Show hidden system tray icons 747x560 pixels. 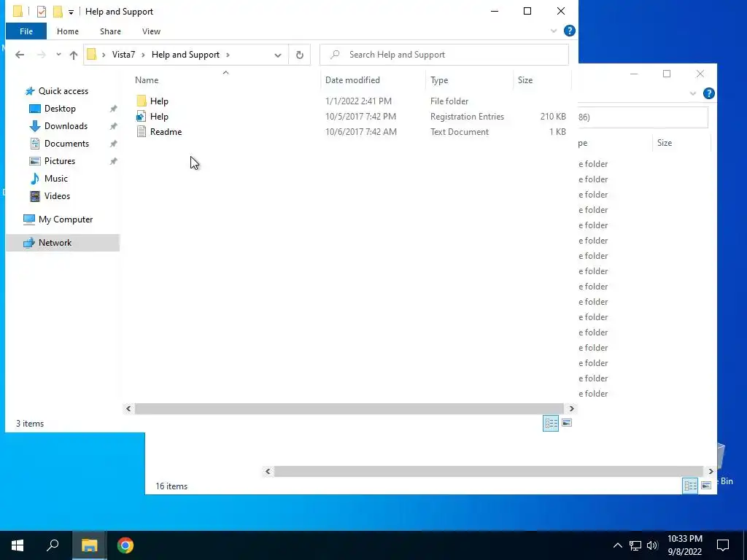click(x=617, y=545)
